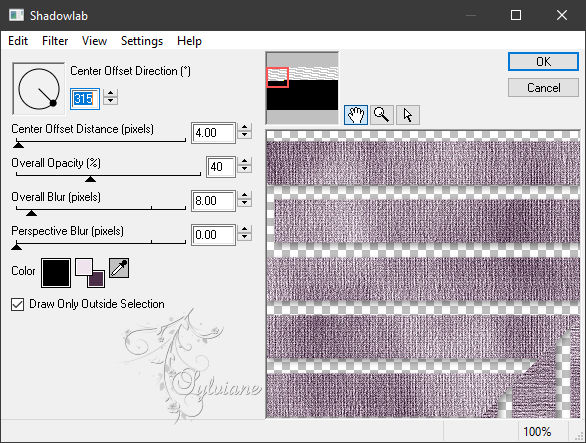Viewport: 586px width, 443px height.
Task: Click the Overall Opacity slider handle
Action: (x=90, y=179)
